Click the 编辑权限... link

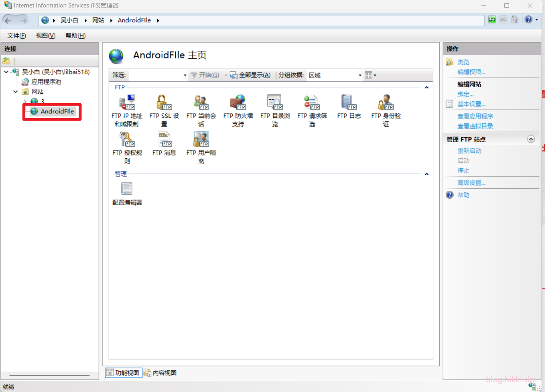tap(471, 72)
